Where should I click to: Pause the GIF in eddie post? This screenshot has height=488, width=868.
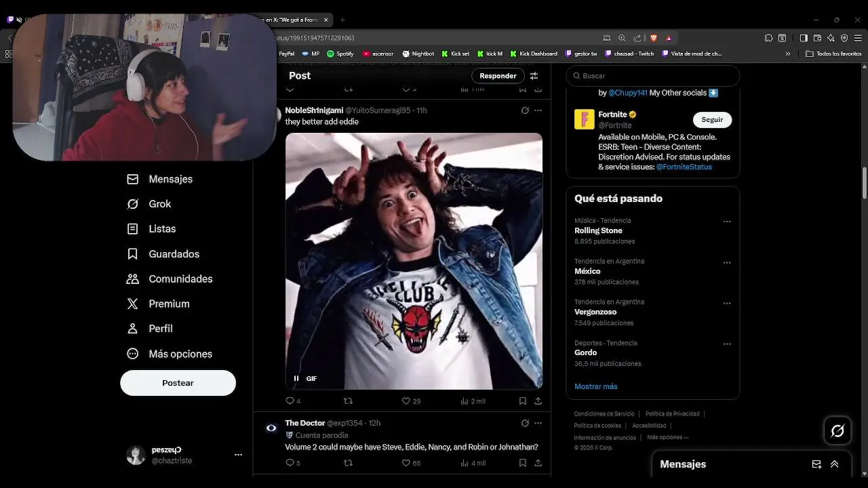tap(296, 378)
